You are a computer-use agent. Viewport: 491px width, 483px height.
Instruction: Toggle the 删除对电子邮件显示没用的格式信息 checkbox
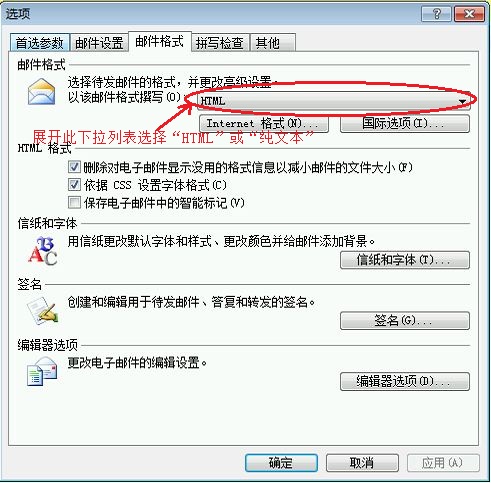[74, 167]
